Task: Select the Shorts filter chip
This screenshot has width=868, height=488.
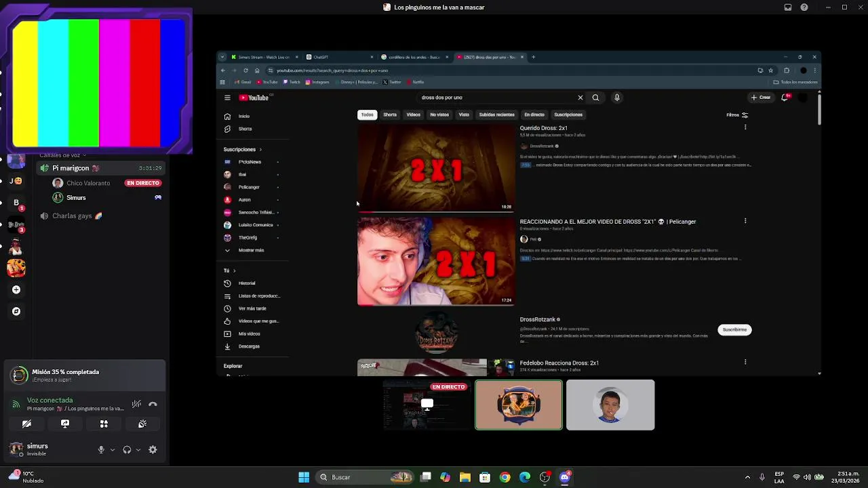Action: 390,115
